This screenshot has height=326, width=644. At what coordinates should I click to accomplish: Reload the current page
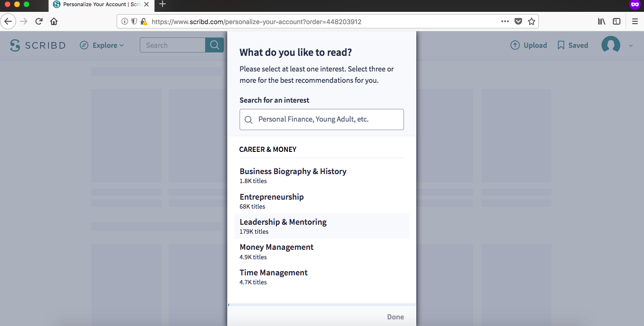pos(39,21)
